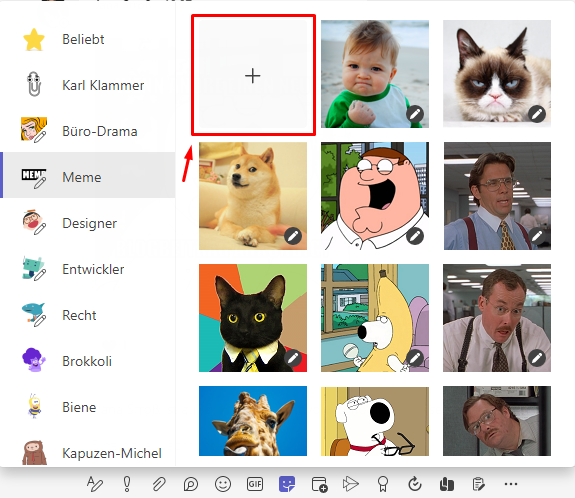Open the Recht sticker category
This screenshot has width=575, height=498.
click(88, 315)
